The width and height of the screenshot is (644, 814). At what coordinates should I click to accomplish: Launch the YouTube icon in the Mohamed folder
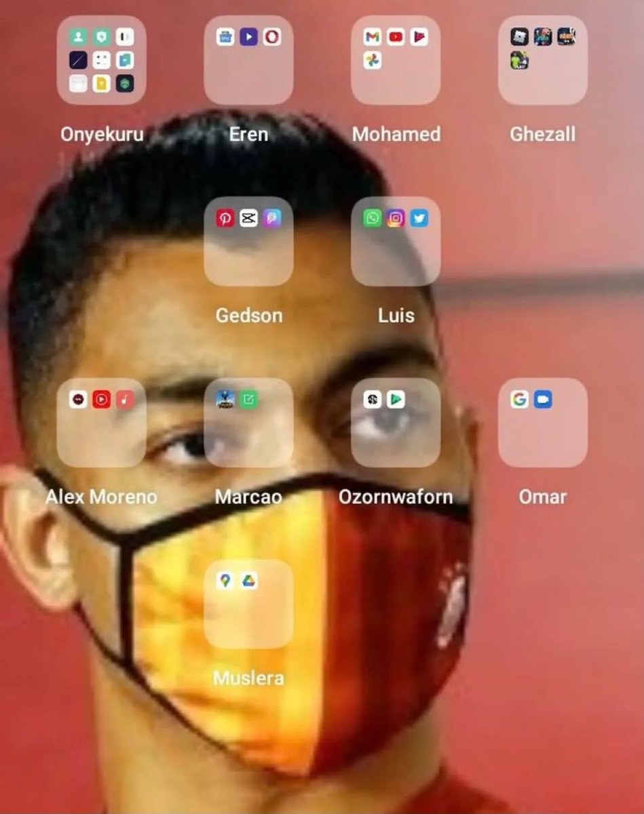(x=396, y=37)
